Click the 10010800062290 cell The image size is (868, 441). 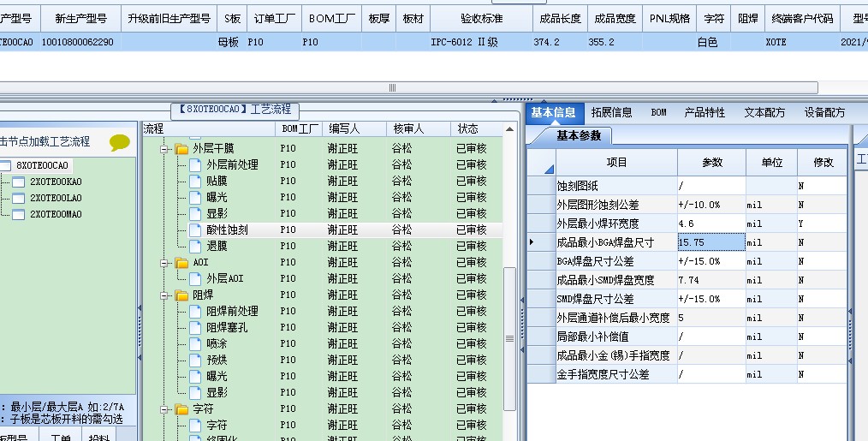point(80,42)
